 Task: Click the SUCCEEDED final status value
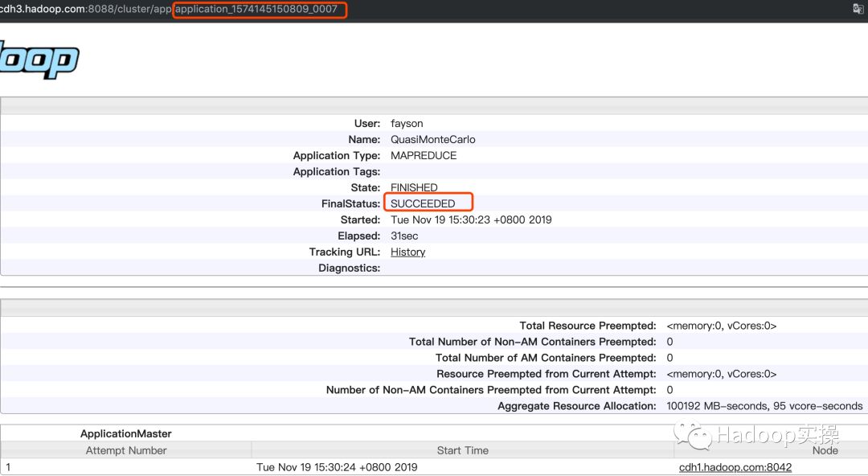coord(423,203)
